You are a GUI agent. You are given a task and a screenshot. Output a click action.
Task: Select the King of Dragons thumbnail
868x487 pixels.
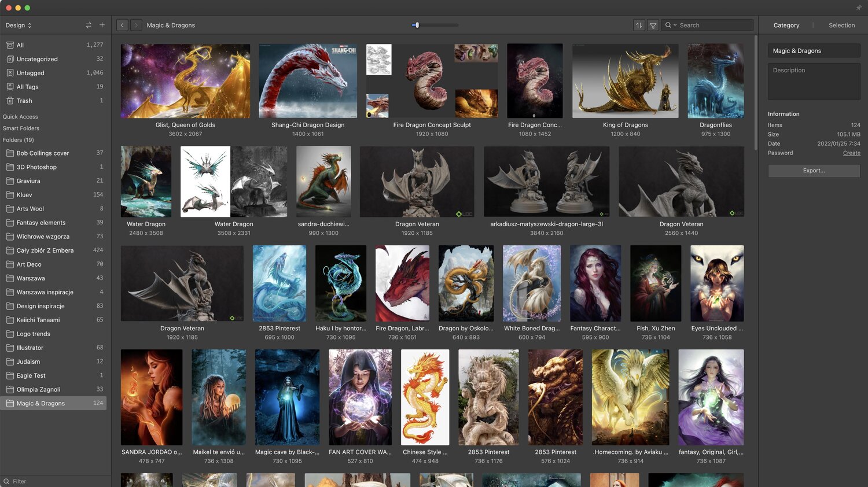(x=625, y=82)
